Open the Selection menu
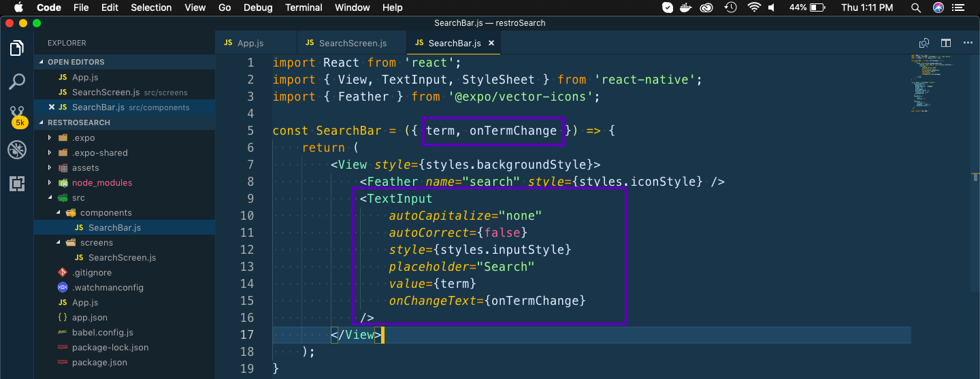The height and width of the screenshot is (379, 980). (x=151, y=7)
